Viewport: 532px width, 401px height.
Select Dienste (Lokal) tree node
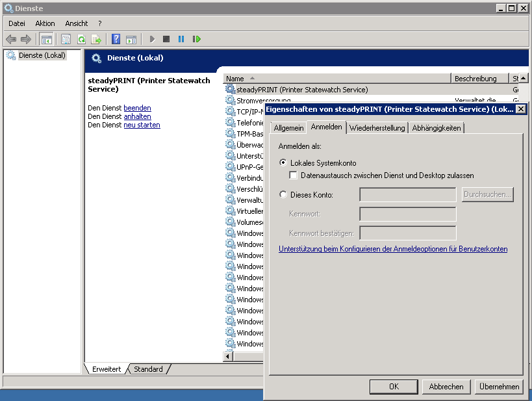(x=42, y=55)
